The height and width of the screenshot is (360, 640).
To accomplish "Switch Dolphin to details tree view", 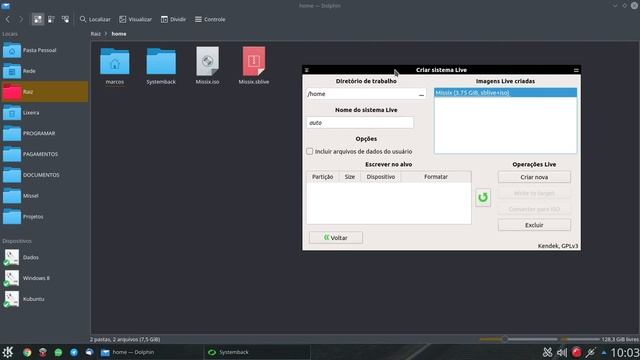I will 65,19.
